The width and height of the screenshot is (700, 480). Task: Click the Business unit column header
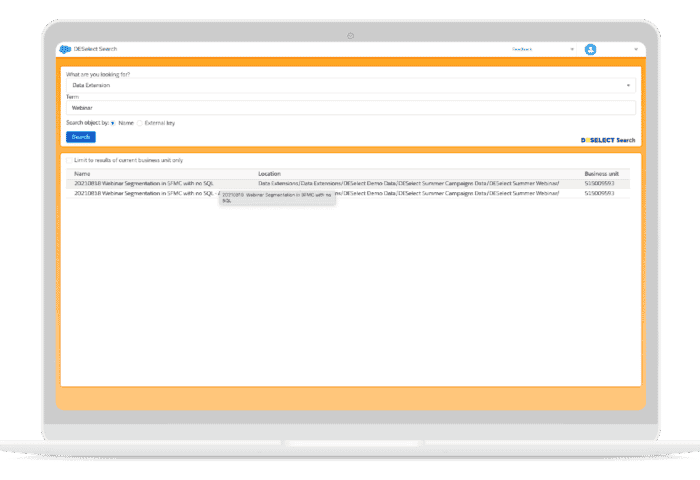pyautogui.click(x=601, y=174)
